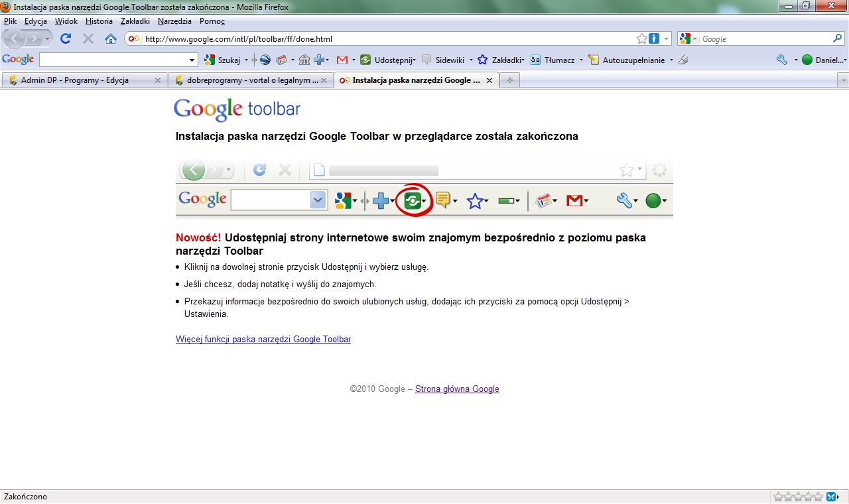Viewport: 849px width, 504px height.
Task: Open the back/forward history dropdown arrow
Action: [x=47, y=39]
